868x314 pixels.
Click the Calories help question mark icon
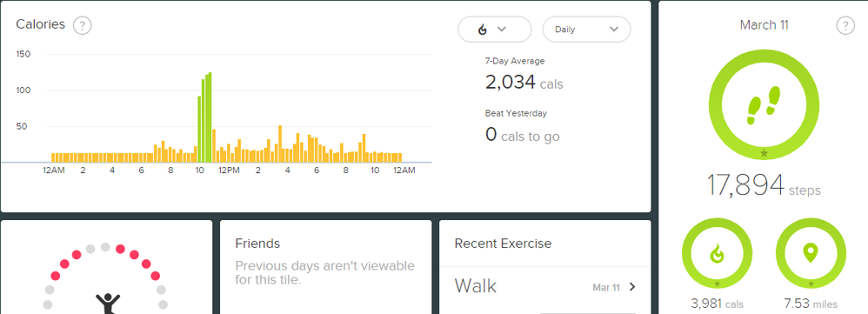tap(82, 25)
